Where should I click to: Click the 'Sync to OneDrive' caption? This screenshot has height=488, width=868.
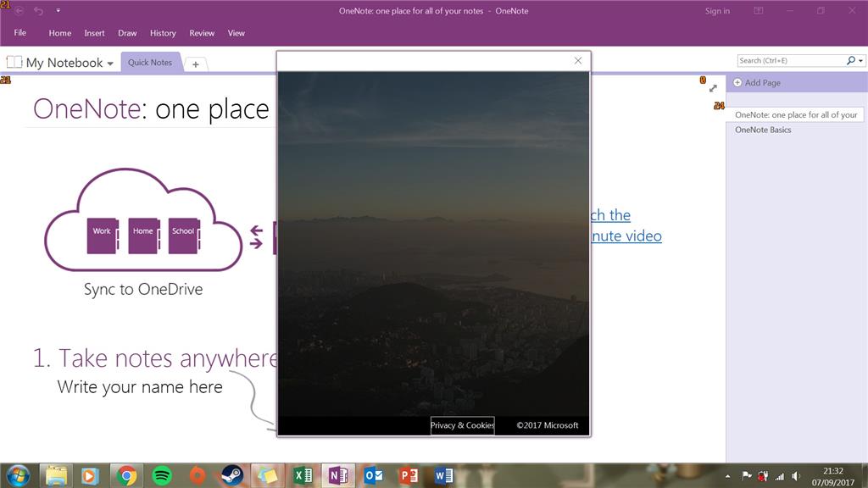(143, 290)
